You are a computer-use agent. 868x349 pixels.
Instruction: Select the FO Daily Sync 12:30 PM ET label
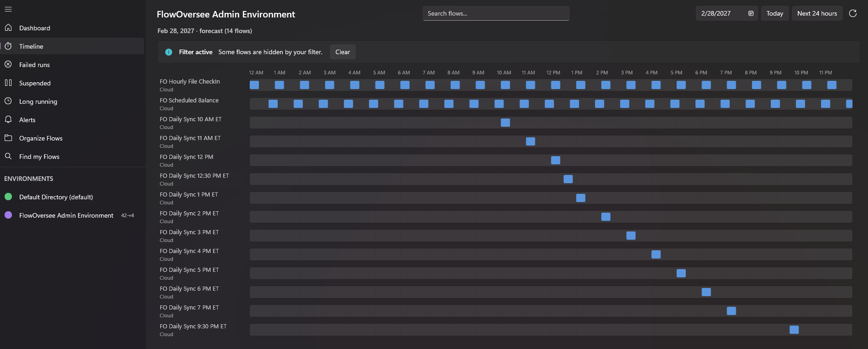click(x=194, y=175)
